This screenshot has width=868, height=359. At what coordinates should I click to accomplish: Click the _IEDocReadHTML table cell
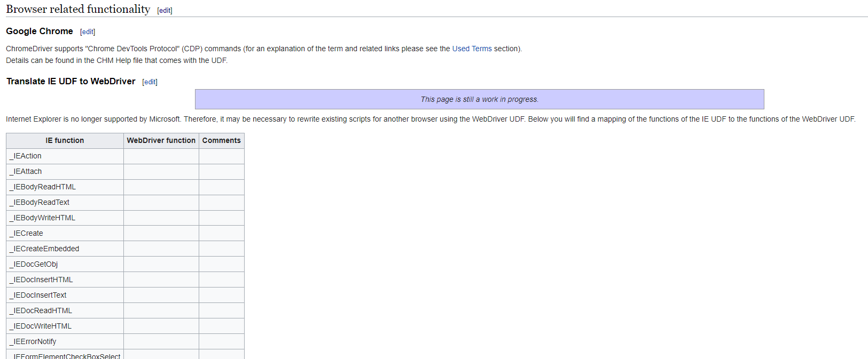pyautogui.click(x=65, y=311)
